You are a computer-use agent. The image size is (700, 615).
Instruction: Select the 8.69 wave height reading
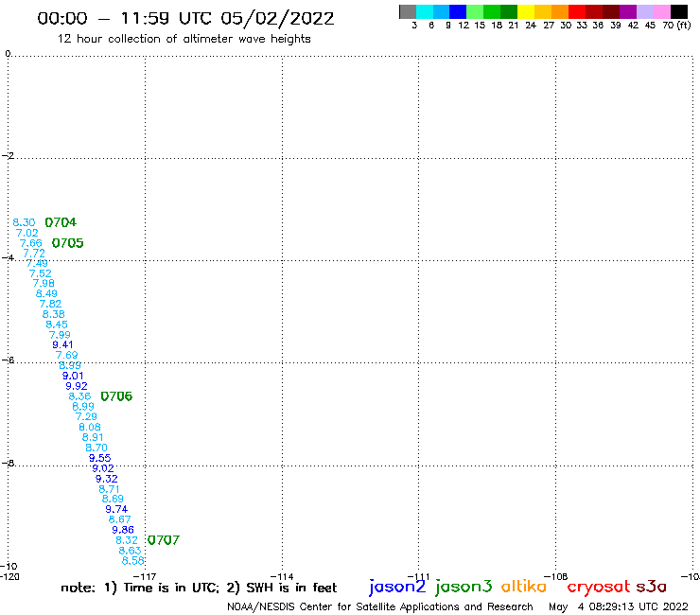[113, 499]
